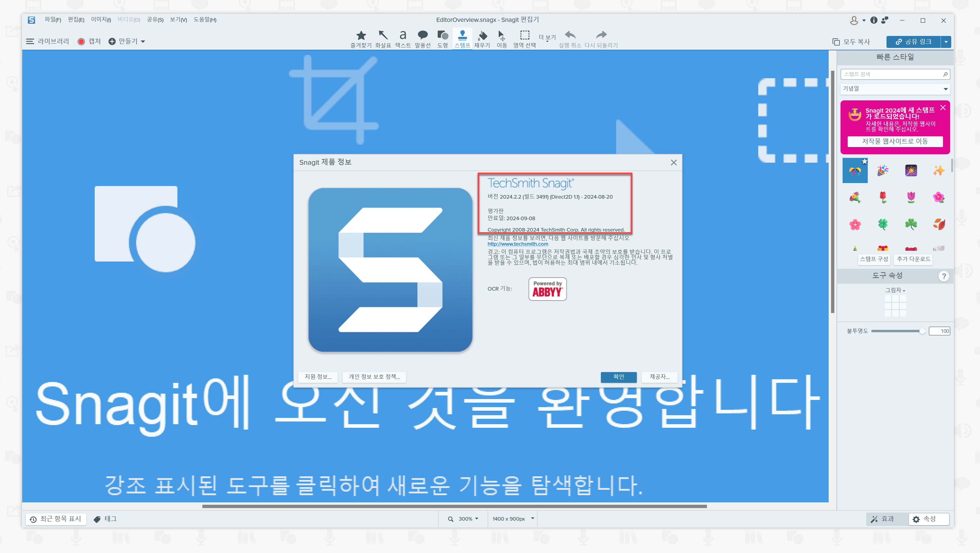Pick the shamrock stamp

[x=911, y=224]
